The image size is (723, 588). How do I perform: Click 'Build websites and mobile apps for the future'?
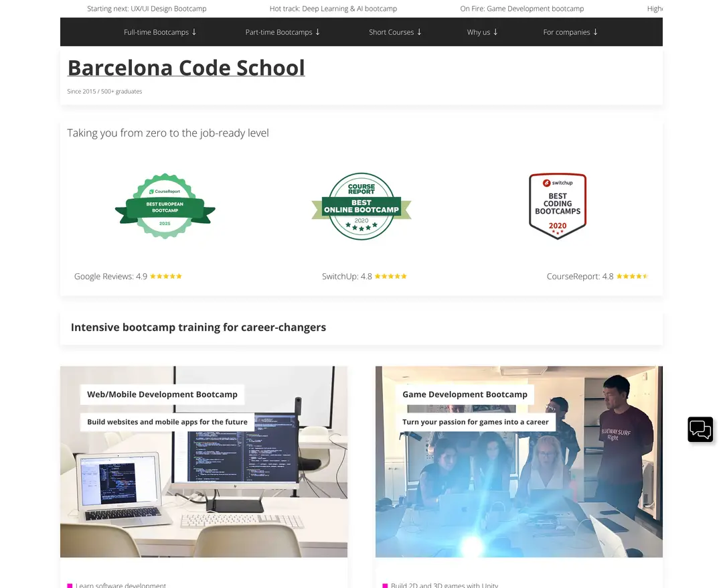167,422
